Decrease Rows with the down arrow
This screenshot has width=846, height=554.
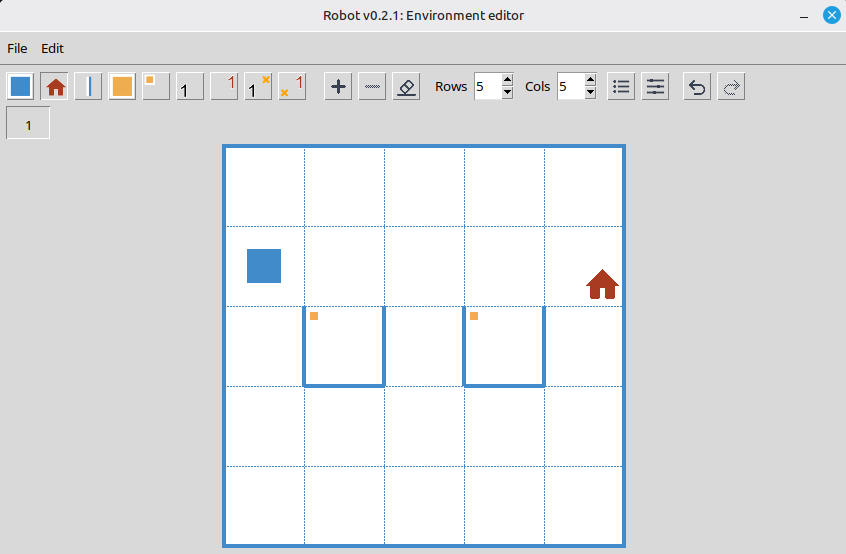[507, 93]
